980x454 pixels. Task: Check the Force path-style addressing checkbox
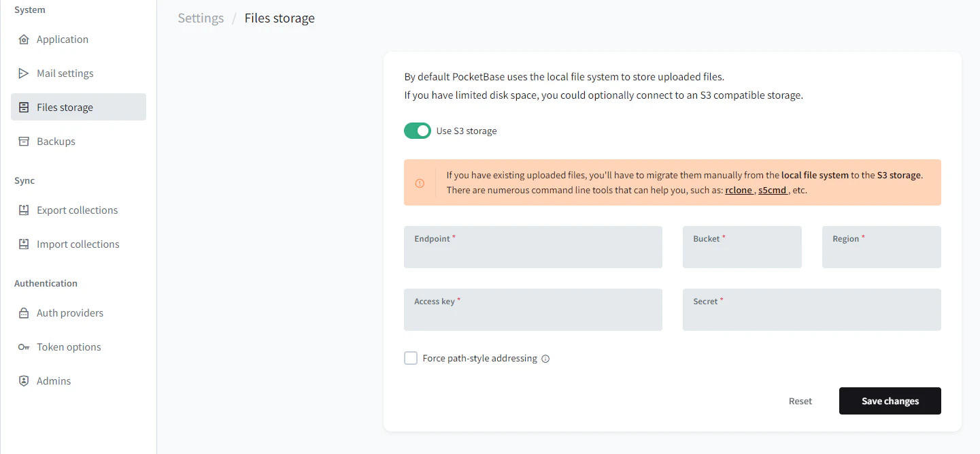(x=411, y=358)
